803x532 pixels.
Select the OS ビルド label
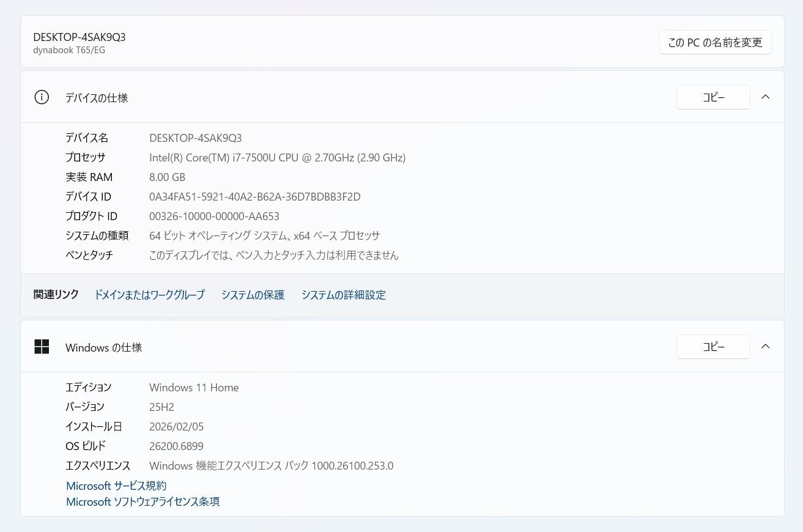click(x=86, y=446)
